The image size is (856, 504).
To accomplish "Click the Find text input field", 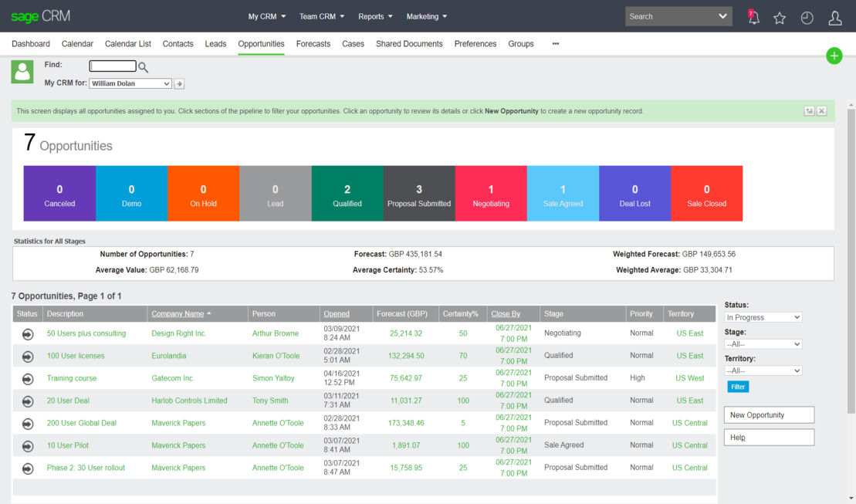I will [113, 66].
